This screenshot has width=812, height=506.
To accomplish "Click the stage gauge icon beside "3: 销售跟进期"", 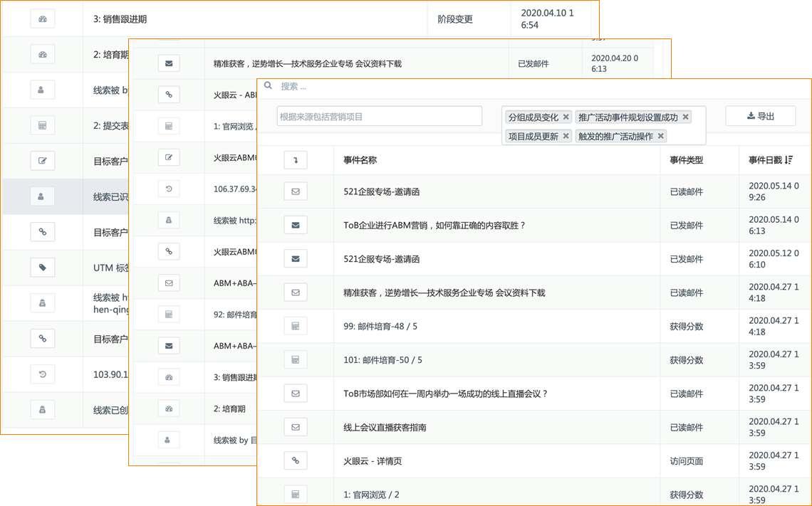I will click(x=42, y=18).
